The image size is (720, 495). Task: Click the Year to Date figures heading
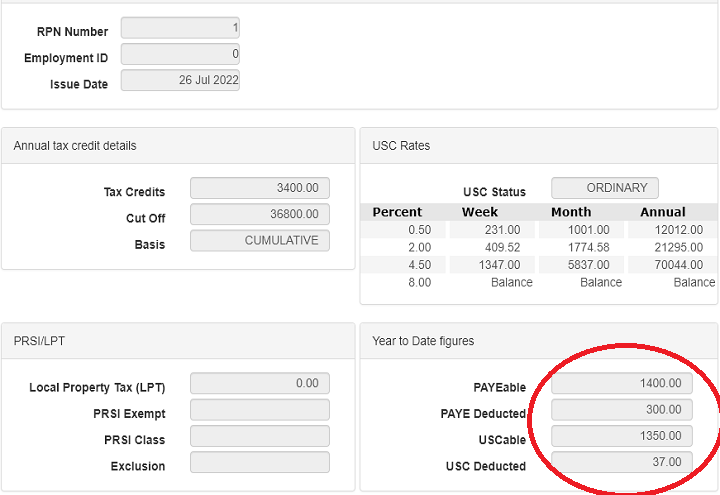coord(423,341)
